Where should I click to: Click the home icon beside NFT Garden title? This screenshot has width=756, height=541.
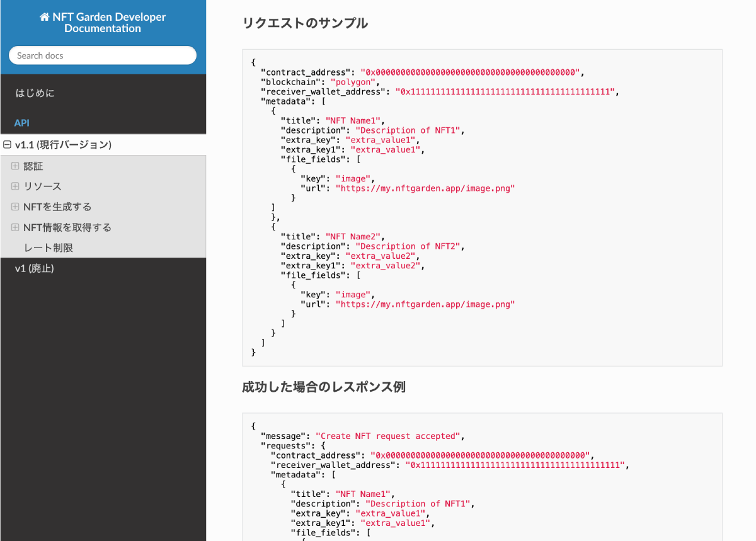[44, 17]
